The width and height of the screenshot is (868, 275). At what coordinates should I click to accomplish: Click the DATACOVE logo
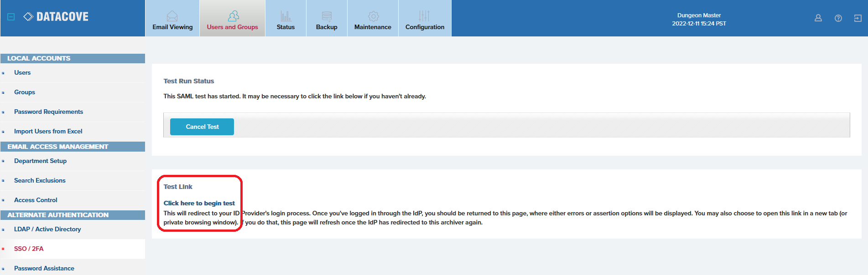click(x=56, y=17)
